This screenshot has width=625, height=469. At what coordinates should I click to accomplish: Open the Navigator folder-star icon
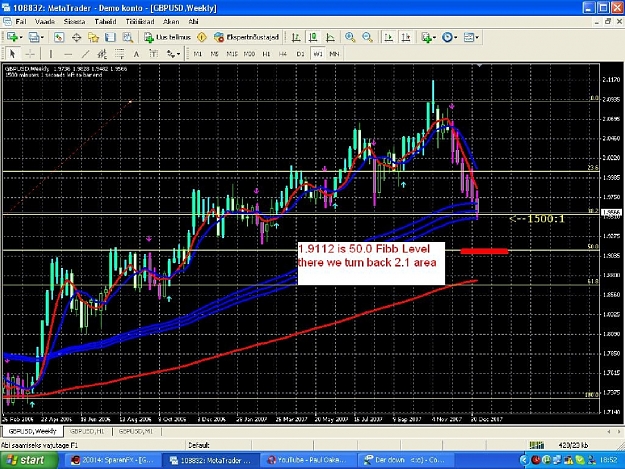tap(93, 37)
